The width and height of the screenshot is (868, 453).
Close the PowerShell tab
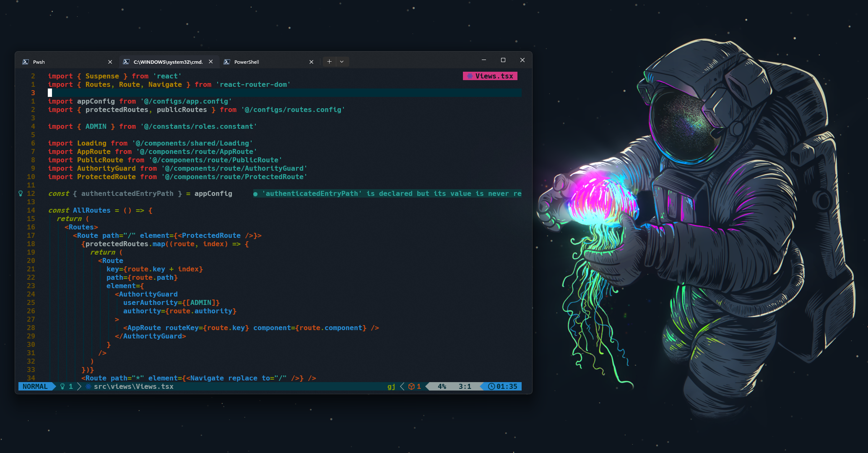pyautogui.click(x=311, y=62)
